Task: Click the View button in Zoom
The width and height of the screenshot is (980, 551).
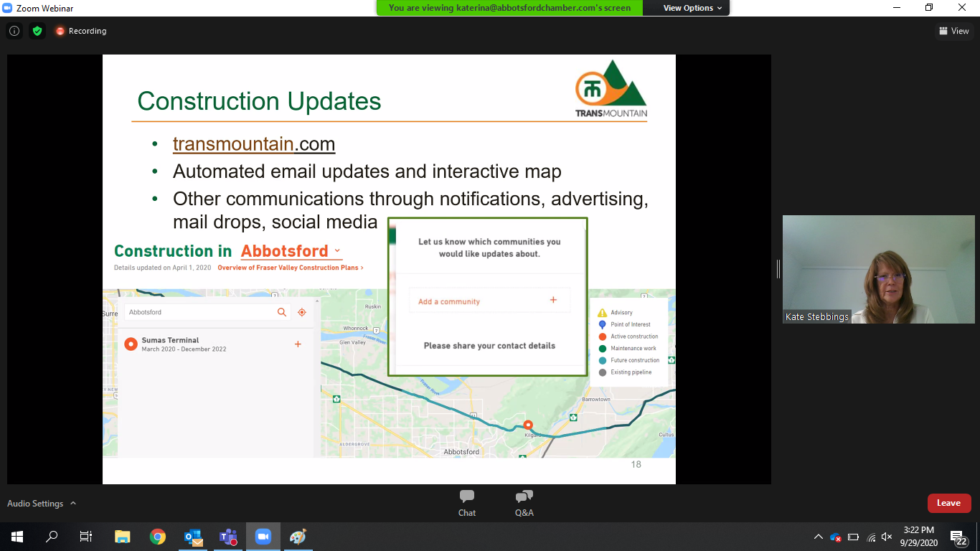Action: pos(954,31)
